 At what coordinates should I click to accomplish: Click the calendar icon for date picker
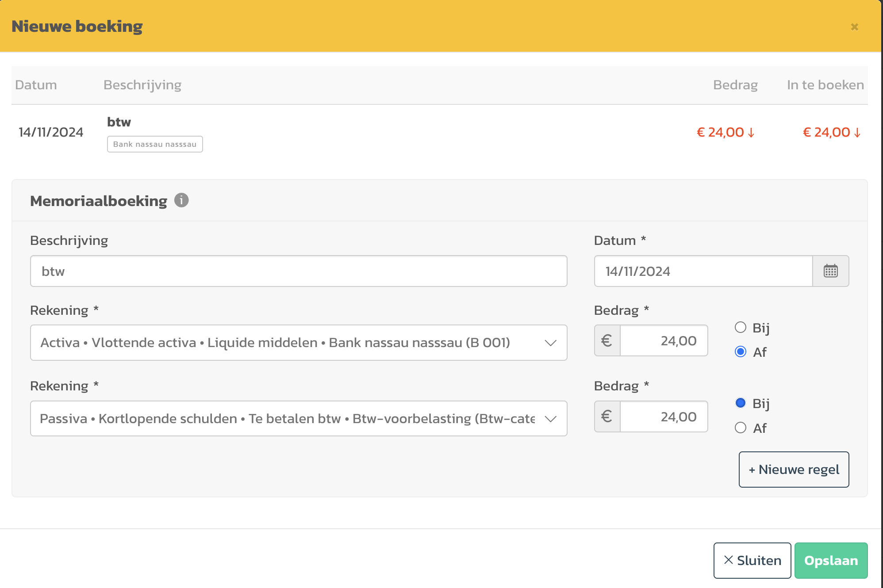click(x=830, y=271)
